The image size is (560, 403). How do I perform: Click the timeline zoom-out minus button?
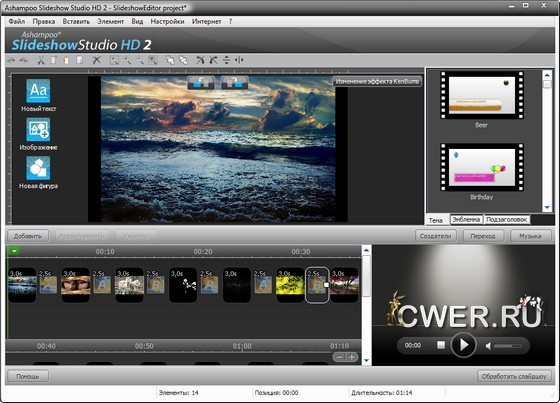(339, 357)
